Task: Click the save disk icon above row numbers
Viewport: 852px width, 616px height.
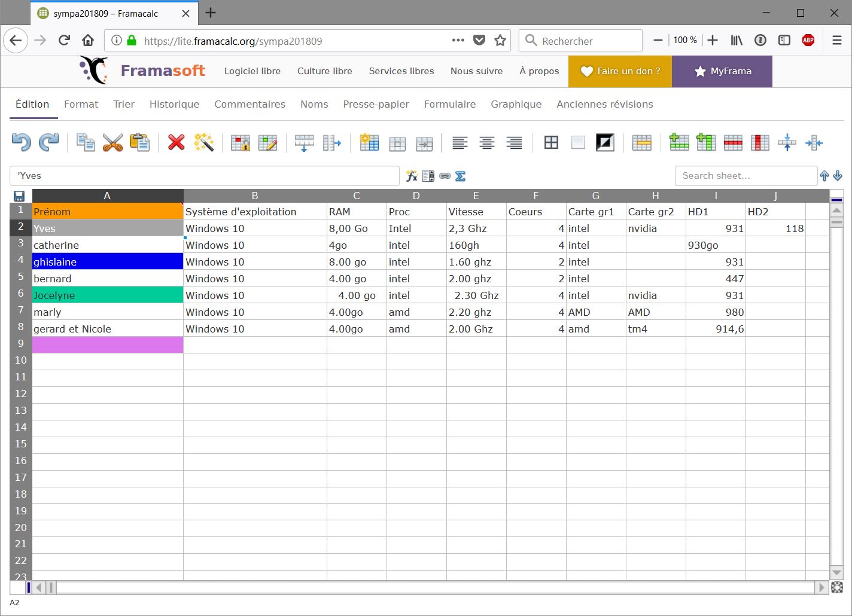Action: click(x=19, y=196)
